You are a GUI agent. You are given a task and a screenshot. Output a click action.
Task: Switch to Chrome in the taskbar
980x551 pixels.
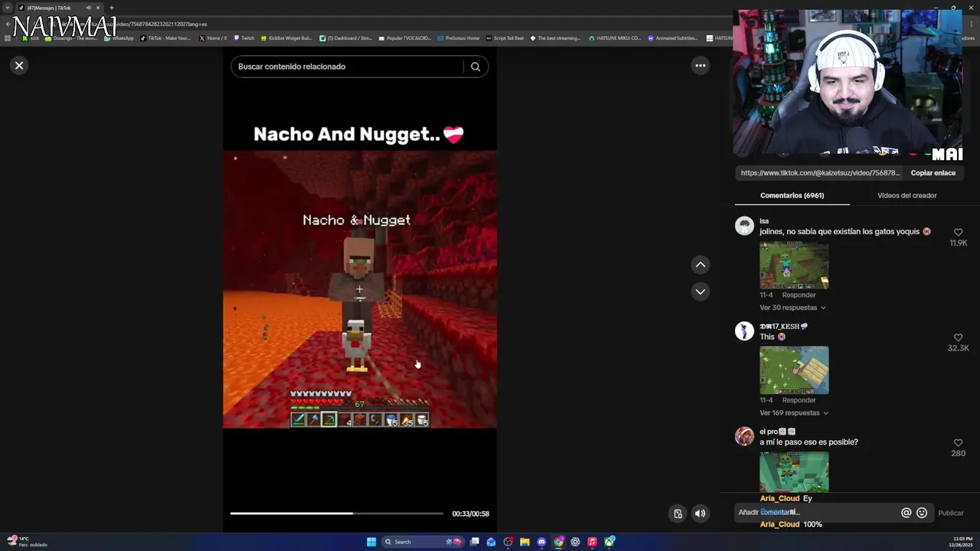558,542
